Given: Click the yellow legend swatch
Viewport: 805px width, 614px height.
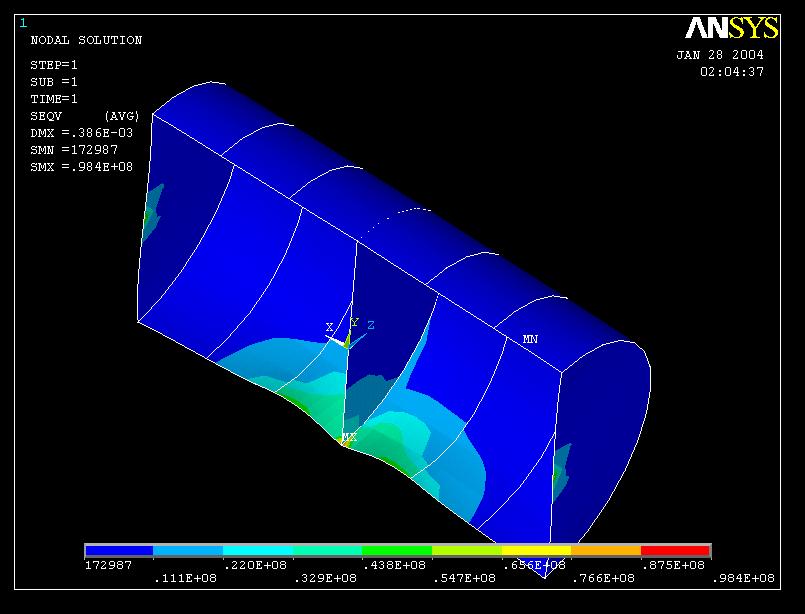Looking at the screenshot, I should (536, 550).
